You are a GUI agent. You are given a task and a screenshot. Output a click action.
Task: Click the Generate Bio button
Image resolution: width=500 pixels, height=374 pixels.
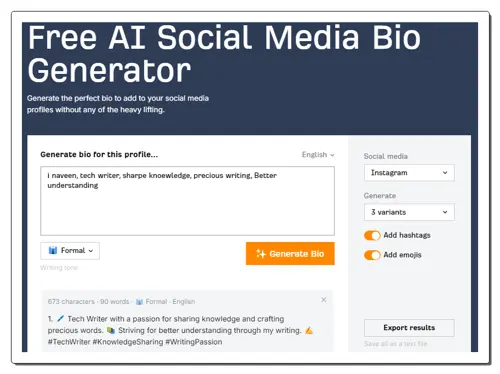coord(290,254)
